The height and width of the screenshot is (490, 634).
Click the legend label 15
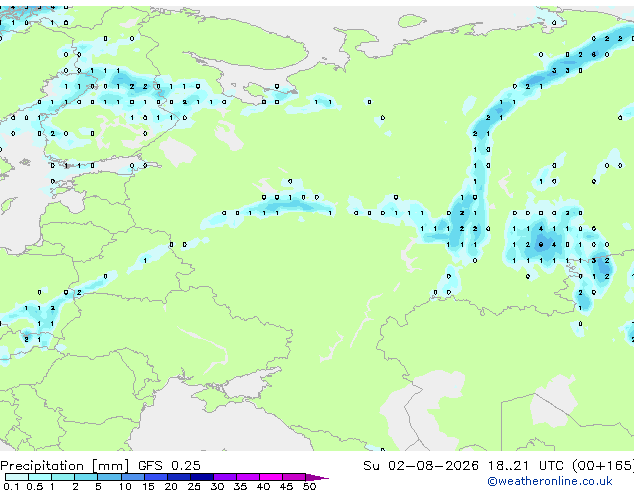click(x=148, y=486)
